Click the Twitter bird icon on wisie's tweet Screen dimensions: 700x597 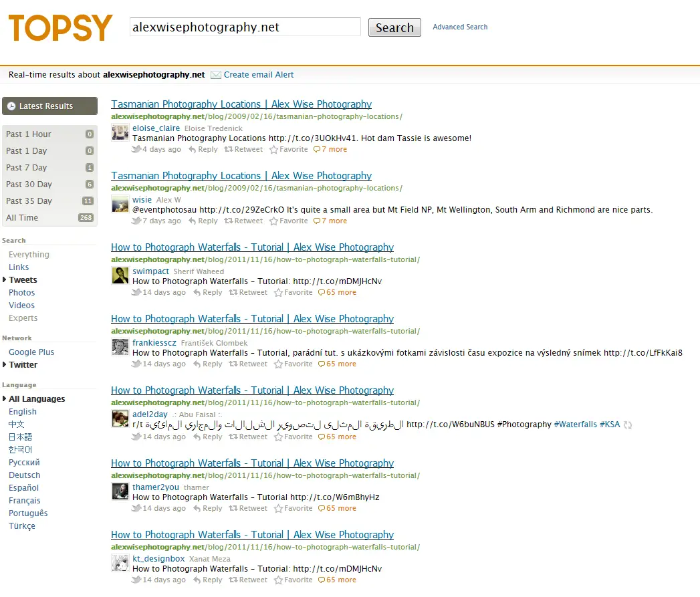click(136, 221)
